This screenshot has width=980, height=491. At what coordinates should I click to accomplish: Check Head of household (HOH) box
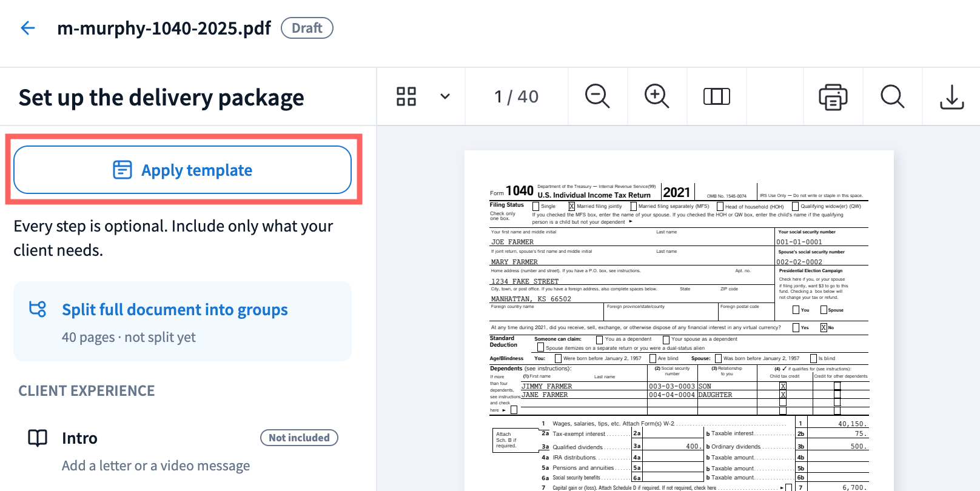[x=720, y=207]
